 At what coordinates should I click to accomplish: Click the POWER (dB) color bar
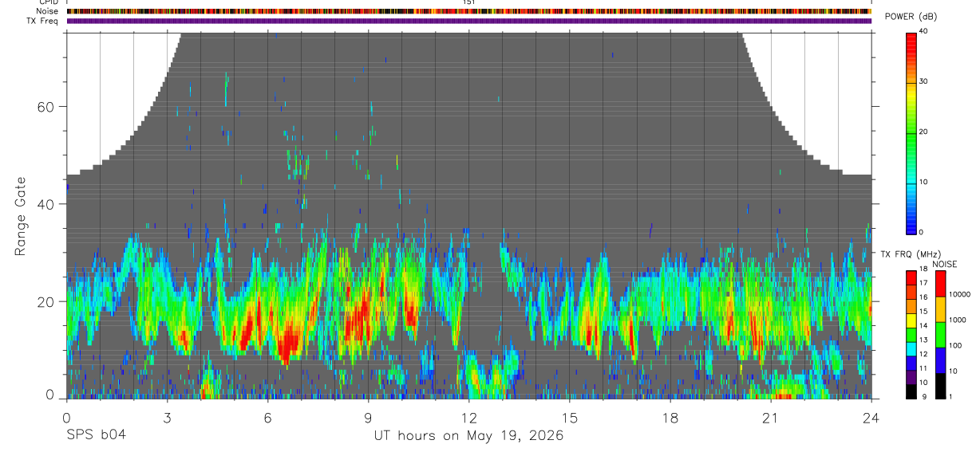coord(911,132)
